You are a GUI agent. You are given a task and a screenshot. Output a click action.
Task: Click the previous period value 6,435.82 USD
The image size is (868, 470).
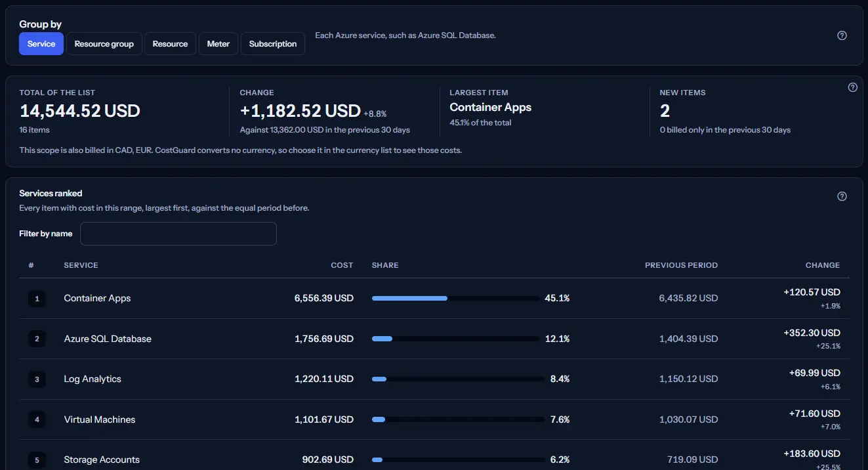(x=689, y=298)
